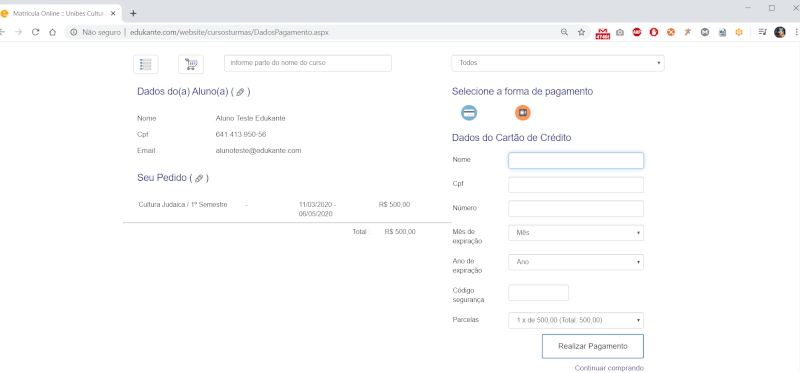Image resolution: width=800 pixels, height=373 pixels.
Task: Click the CPF value 641.413.950-56
Action: click(x=241, y=134)
